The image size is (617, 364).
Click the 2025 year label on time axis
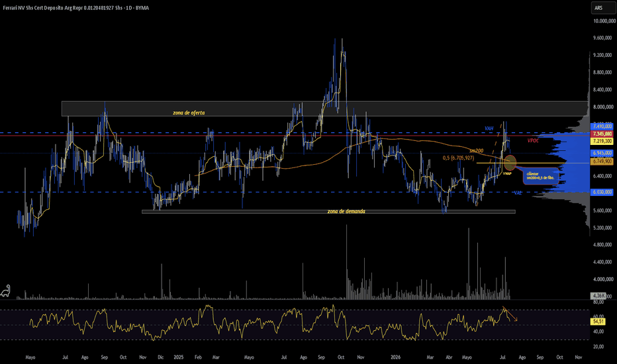point(179,357)
